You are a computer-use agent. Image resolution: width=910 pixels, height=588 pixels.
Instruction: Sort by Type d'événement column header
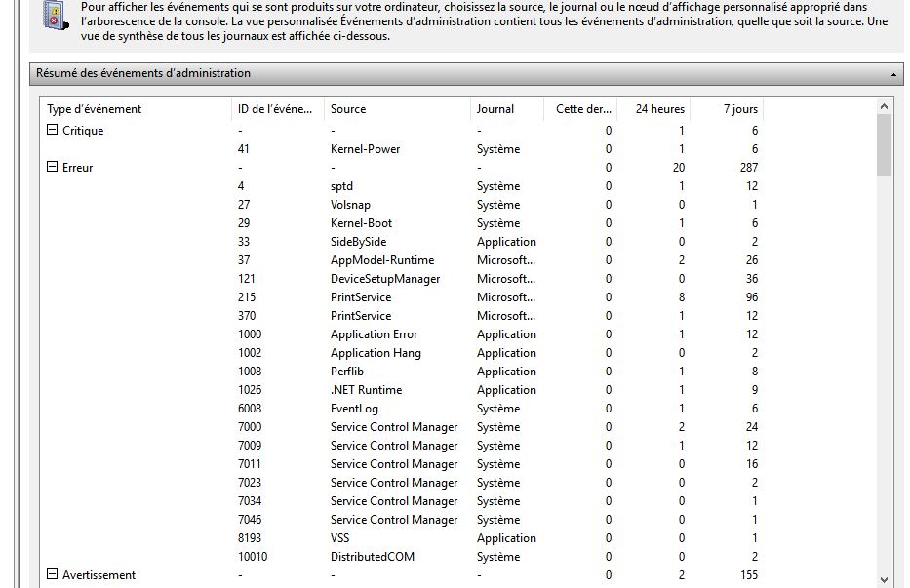(136, 109)
